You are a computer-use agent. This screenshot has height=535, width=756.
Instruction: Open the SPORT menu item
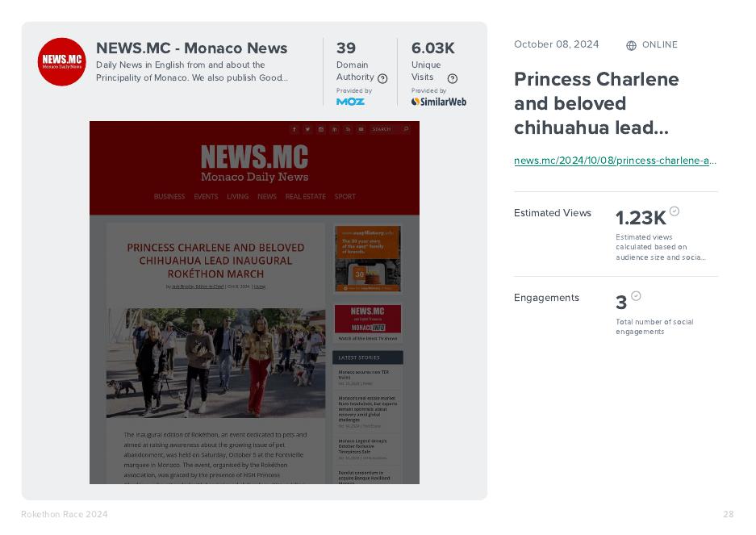345,196
